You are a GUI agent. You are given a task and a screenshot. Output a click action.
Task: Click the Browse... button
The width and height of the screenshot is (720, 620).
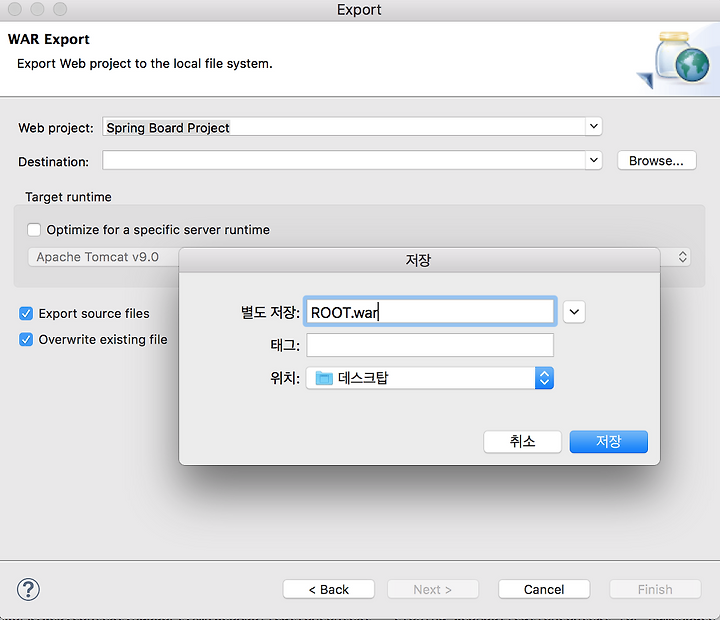pos(657,161)
